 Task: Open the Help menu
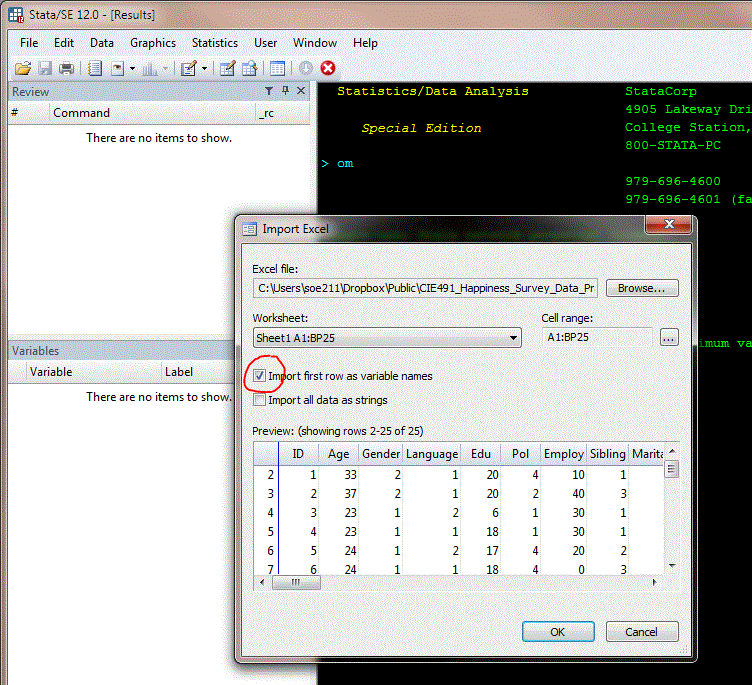pos(365,43)
